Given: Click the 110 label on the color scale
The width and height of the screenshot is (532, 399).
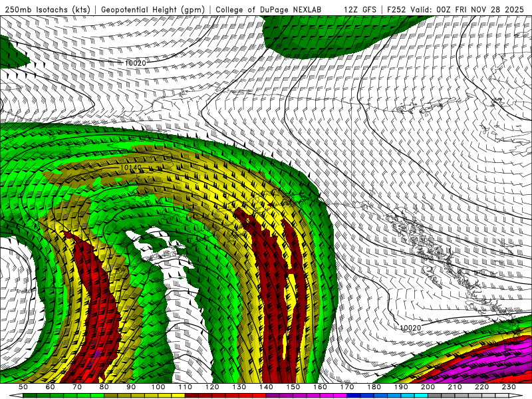Looking at the screenshot, I should [x=186, y=387].
